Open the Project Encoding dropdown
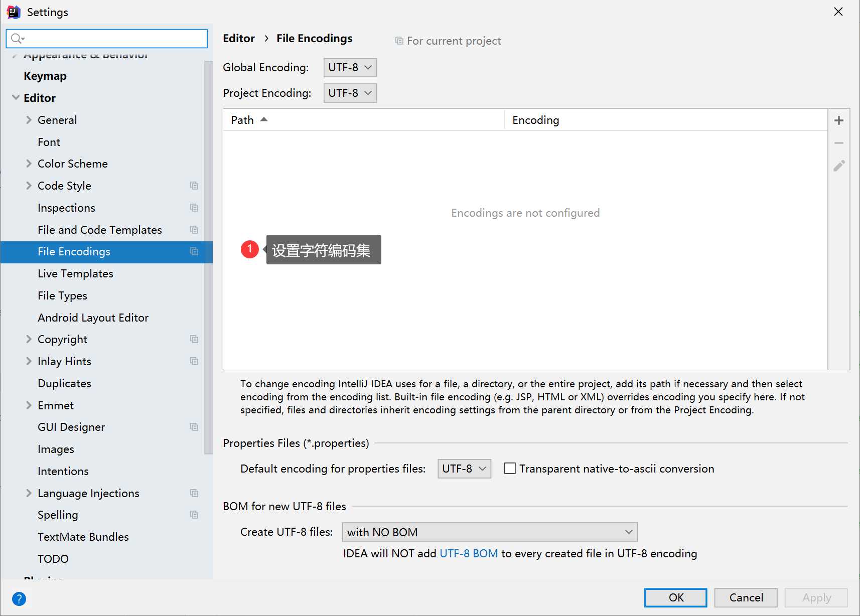860x616 pixels. [x=350, y=93]
